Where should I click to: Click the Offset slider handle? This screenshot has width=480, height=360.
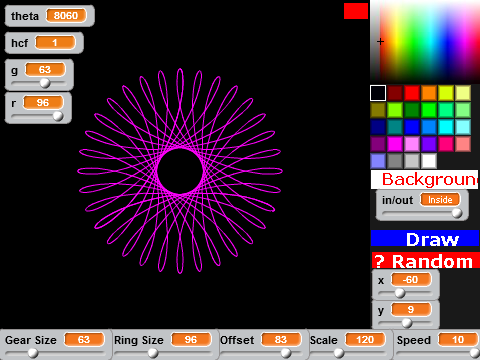286,353
